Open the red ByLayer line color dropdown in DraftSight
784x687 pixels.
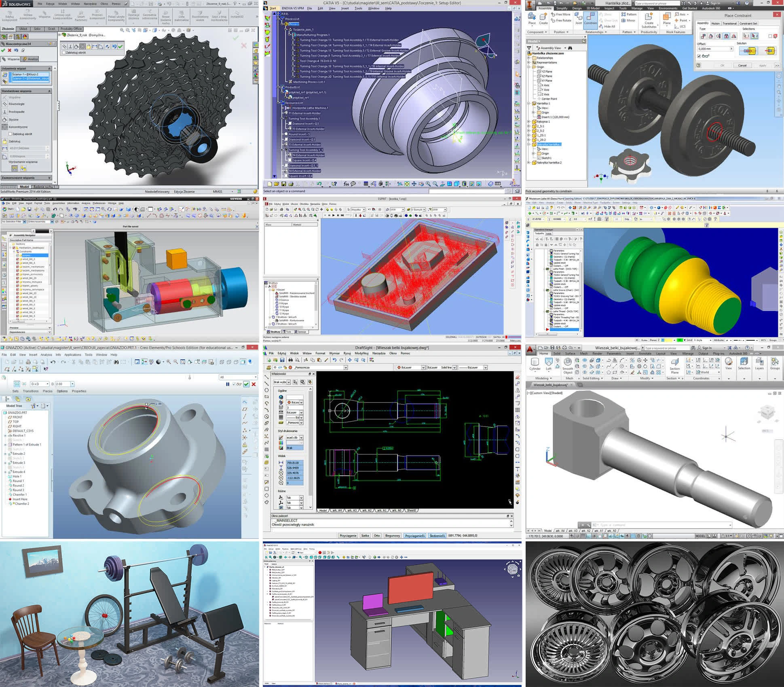(423, 367)
